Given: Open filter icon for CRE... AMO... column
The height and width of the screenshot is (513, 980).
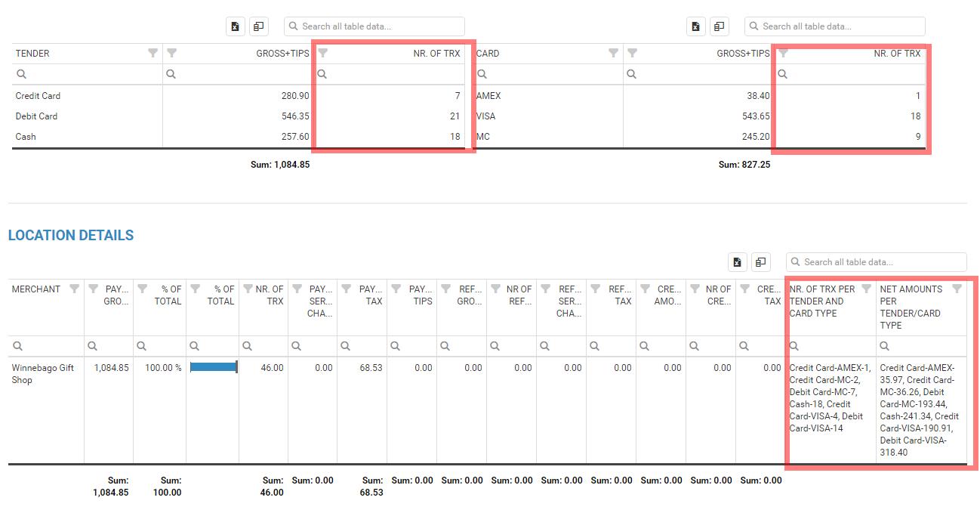Looking at the screenshot, I should [x=646, y=289].
